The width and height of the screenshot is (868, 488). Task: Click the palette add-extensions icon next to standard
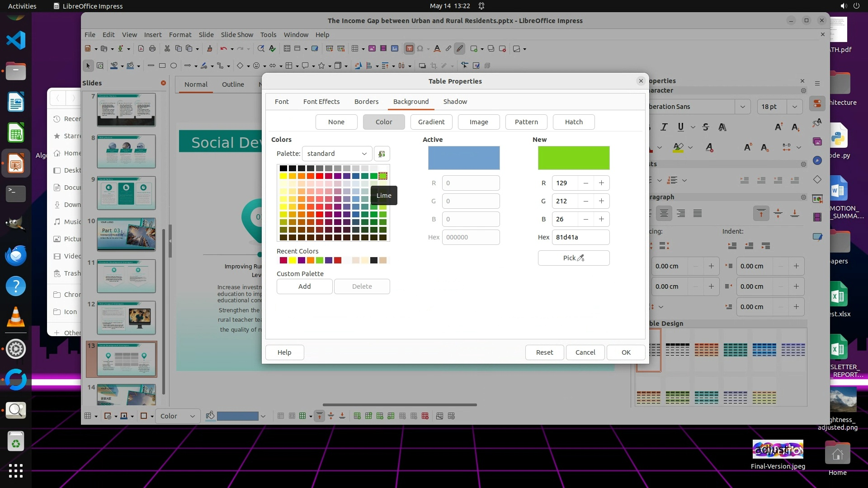[x=382, y=154]
